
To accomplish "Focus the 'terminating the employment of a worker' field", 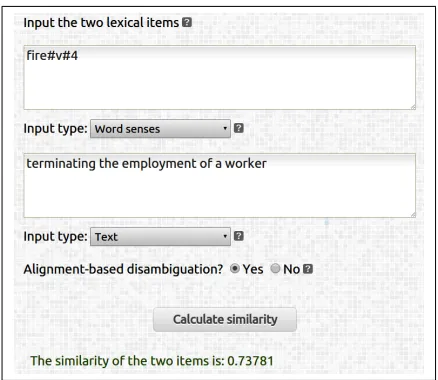I will (220, 186).
